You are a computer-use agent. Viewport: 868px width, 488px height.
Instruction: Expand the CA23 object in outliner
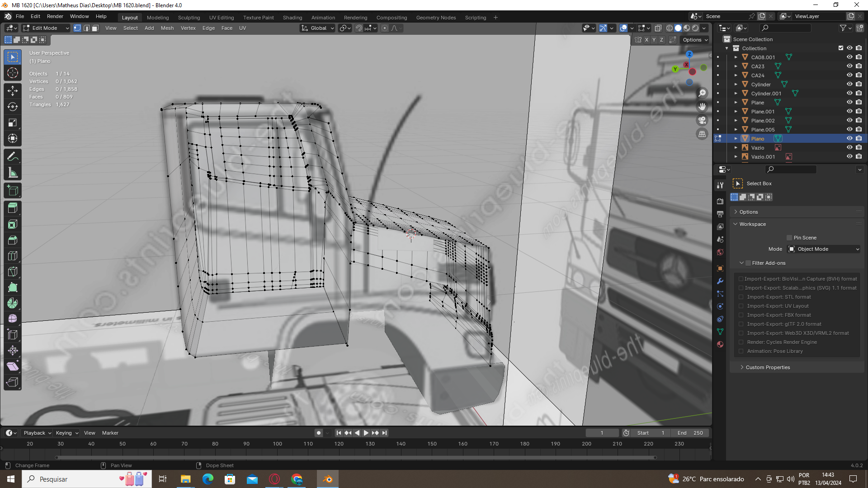(736, 66)
